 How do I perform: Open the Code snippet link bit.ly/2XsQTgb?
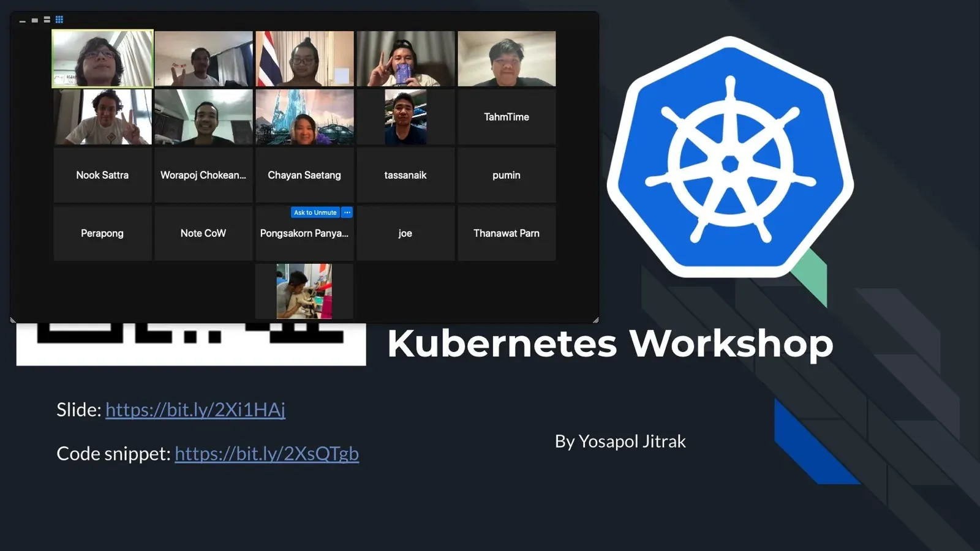(266, 454)
